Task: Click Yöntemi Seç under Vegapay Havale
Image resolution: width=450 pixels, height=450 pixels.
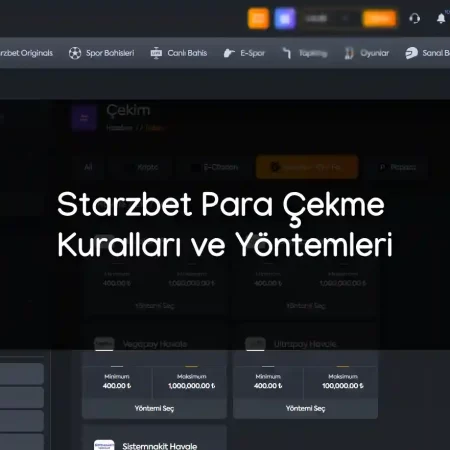Action: coord(154,408)
